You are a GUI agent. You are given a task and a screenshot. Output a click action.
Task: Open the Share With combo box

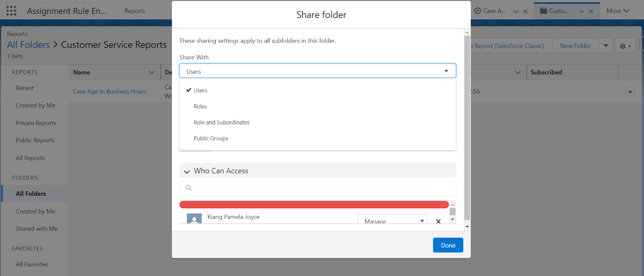coord(318,71)
